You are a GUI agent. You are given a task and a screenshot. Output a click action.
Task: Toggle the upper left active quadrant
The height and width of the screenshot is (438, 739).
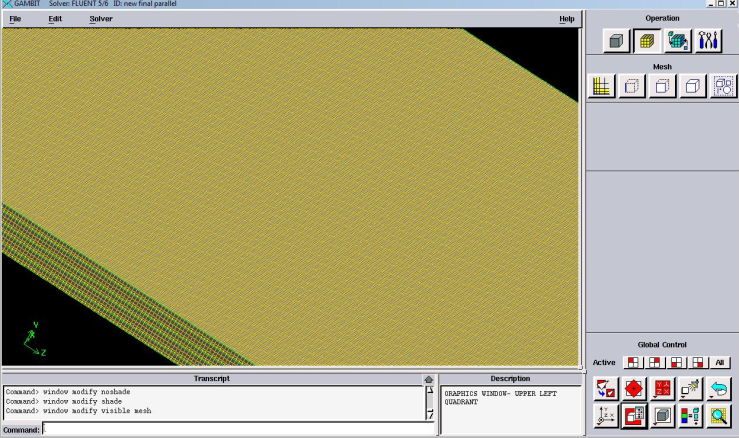click(x=632, y=362)
